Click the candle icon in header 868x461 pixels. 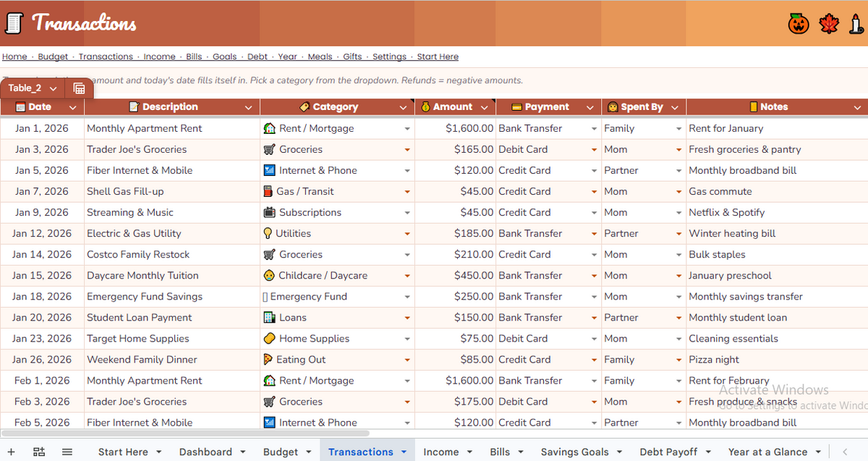856,24
